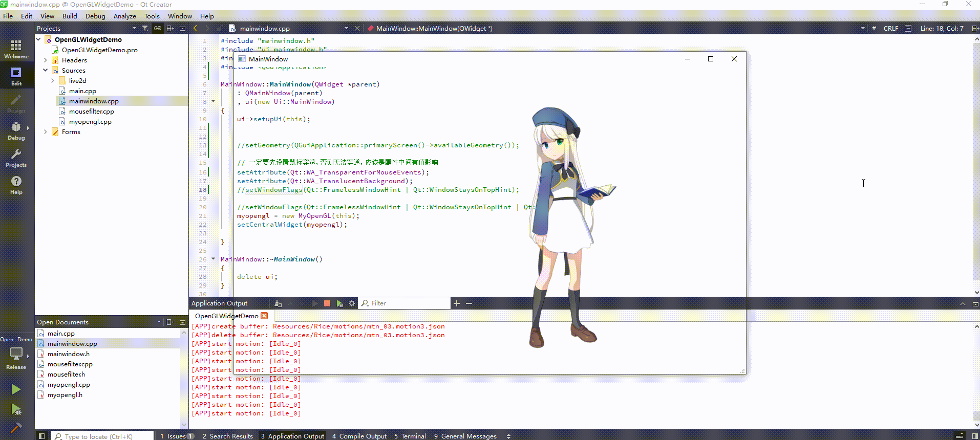The image size is (980, 440).
Task: Change CRLF line ending setting
Action: click(890, 28)
